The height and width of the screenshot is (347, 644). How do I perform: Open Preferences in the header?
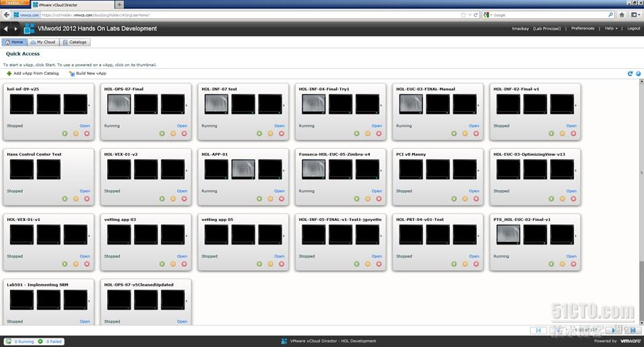(x=583, y=28)
